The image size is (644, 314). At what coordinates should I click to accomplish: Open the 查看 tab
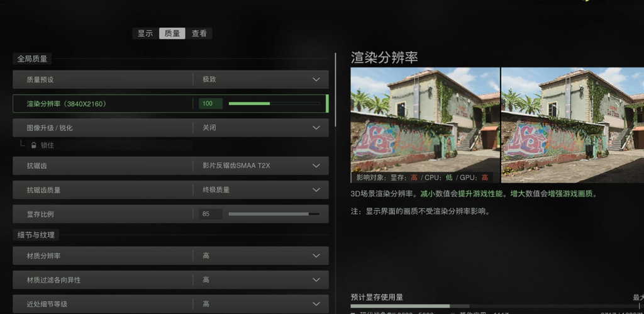199,33
